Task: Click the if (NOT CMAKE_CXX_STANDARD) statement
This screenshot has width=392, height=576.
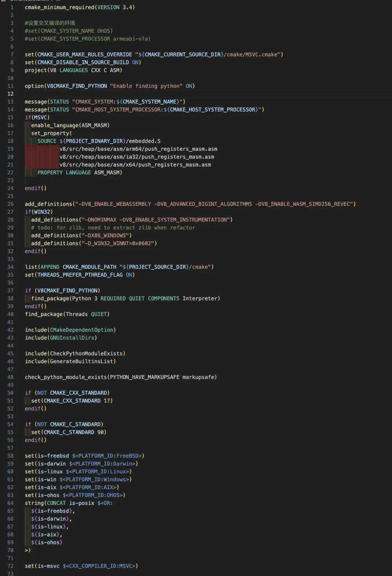Action: click(67, 393)
